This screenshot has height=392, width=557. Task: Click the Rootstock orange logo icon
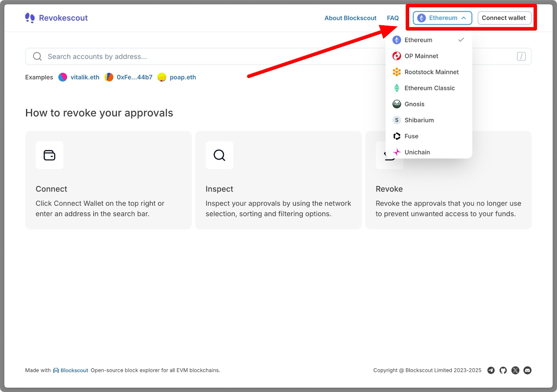pyautogui.click(x=397, y=72)
